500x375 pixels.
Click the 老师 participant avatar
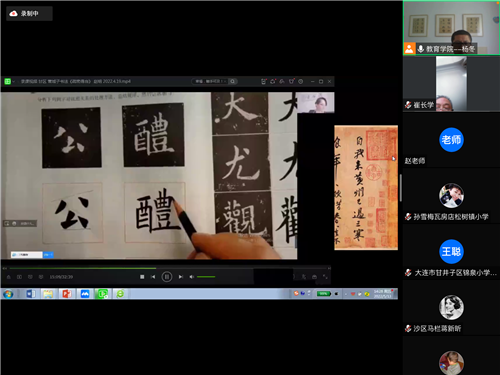pyautogui.click(x=451, y=140)
